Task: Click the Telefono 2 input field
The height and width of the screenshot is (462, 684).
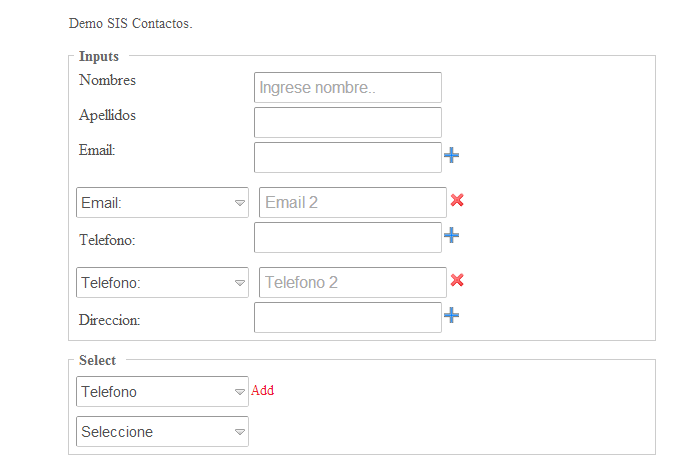Action: (x=352, y=282)
